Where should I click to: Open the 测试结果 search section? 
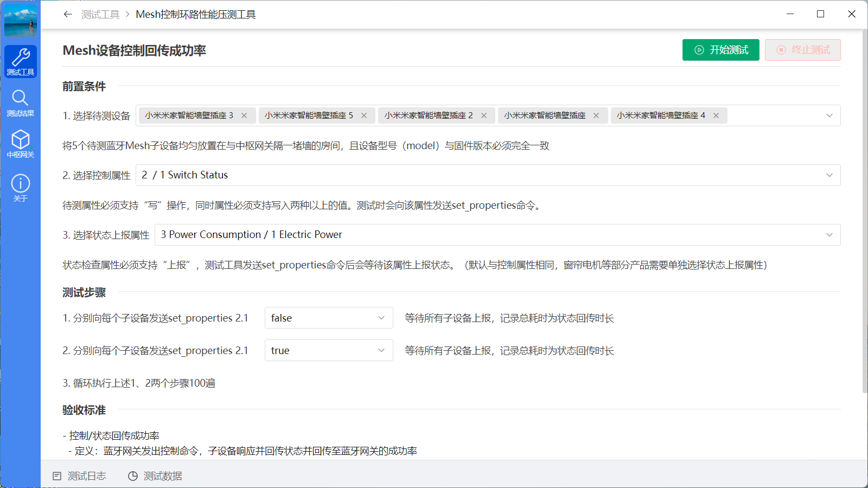21,103
